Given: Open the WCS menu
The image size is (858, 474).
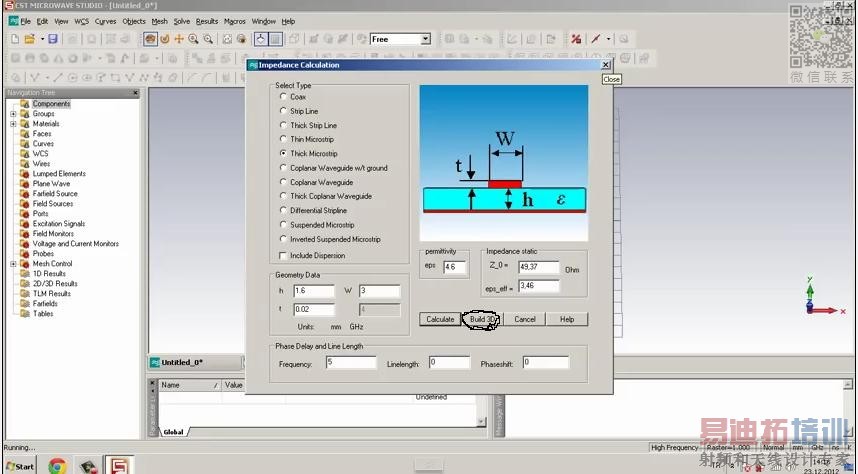Looking at the screenshot, I should click(x=82, y=21).
